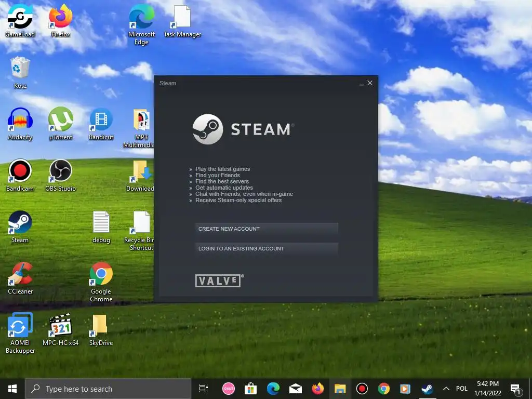Click the POL language indicator
This screenshot has width=532, height=399.
462,389
